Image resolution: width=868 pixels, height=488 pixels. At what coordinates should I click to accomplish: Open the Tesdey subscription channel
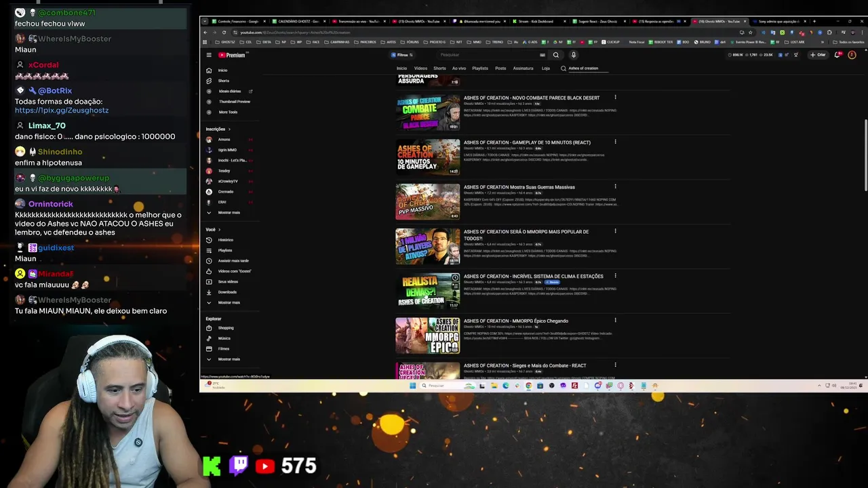(224, 171)
